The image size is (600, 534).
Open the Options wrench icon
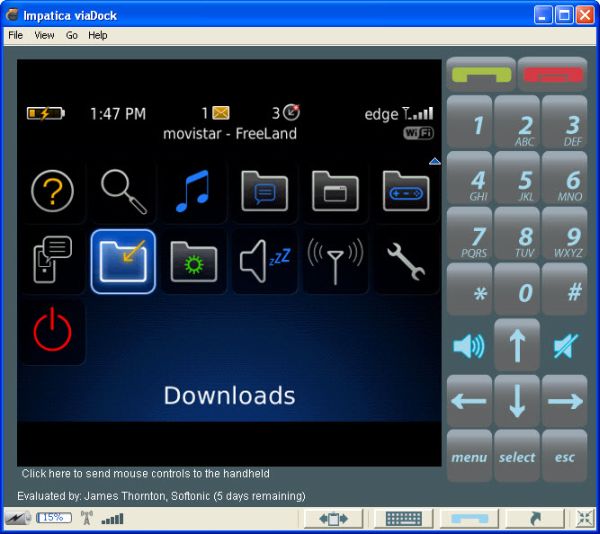pyautogui.click(x=406, y=261)
